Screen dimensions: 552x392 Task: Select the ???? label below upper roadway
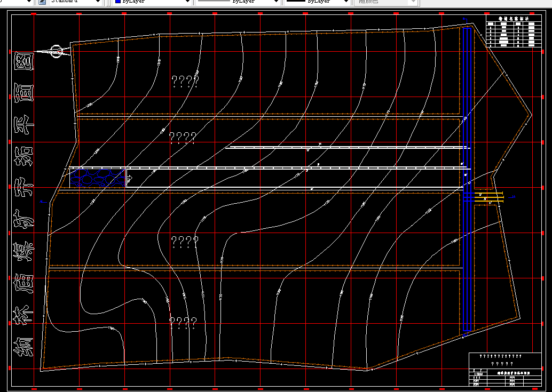coord(183,138)
